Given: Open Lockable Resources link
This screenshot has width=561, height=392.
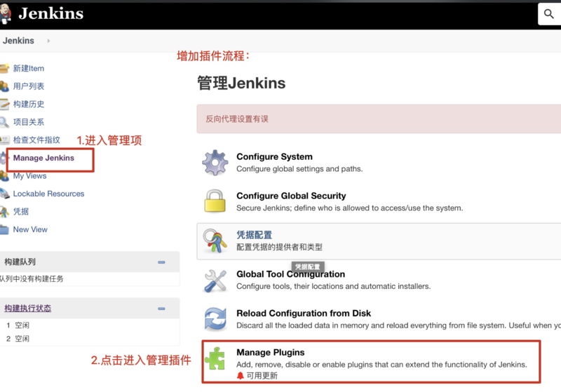Looking at the screenshot, I should (x=48, y=194).
